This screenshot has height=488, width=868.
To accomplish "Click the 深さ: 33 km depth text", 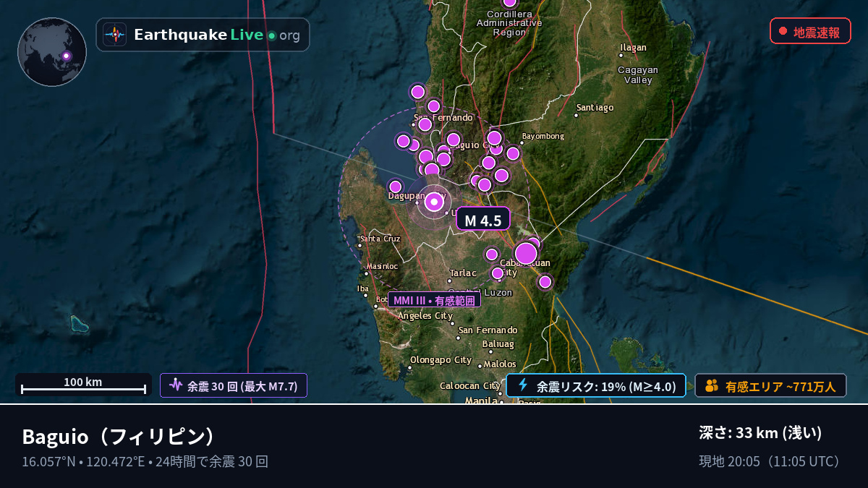I will 760,433.
